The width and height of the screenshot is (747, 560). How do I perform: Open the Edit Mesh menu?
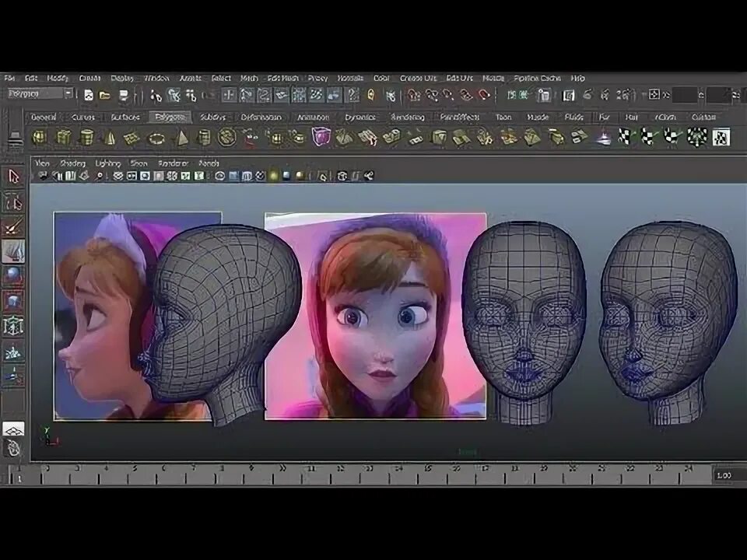point(283,78)
